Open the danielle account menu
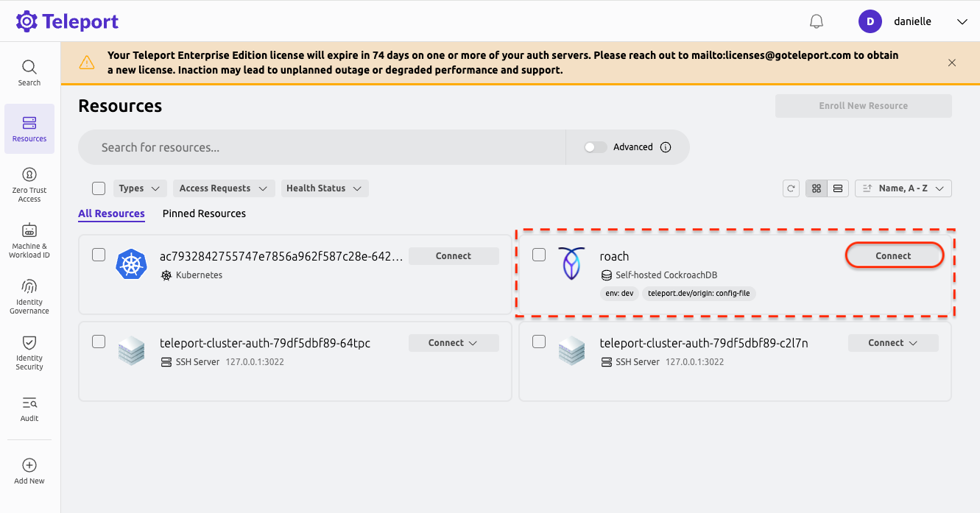980x513 pixels. 913,21
